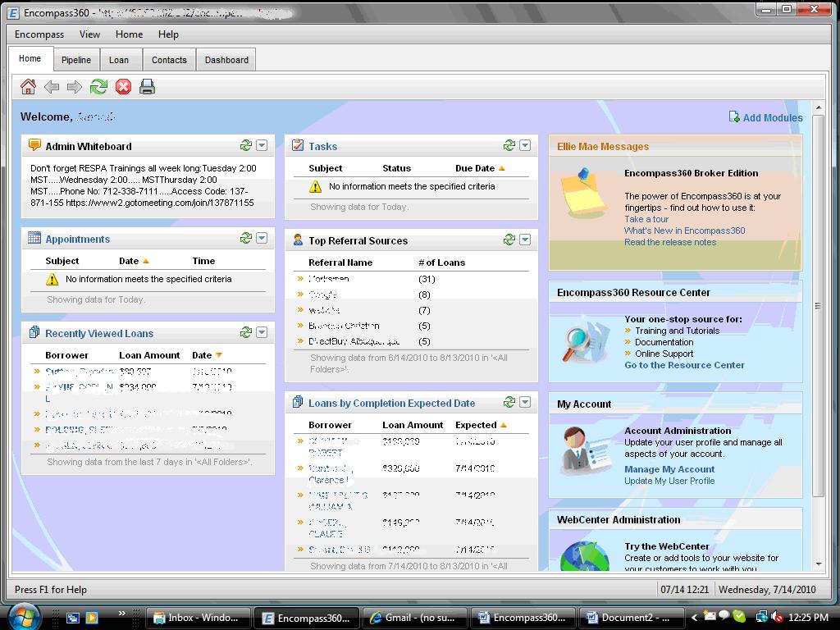Viewport: 840px width, 630px height.
Task: Sort Appointments by Date column header
Action: (x=134, y=261)
